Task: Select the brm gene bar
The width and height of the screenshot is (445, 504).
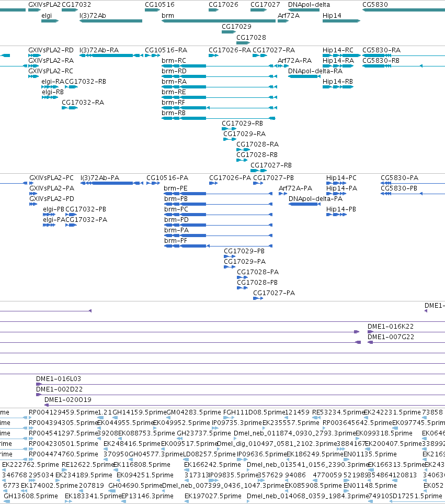Action: 219,21
